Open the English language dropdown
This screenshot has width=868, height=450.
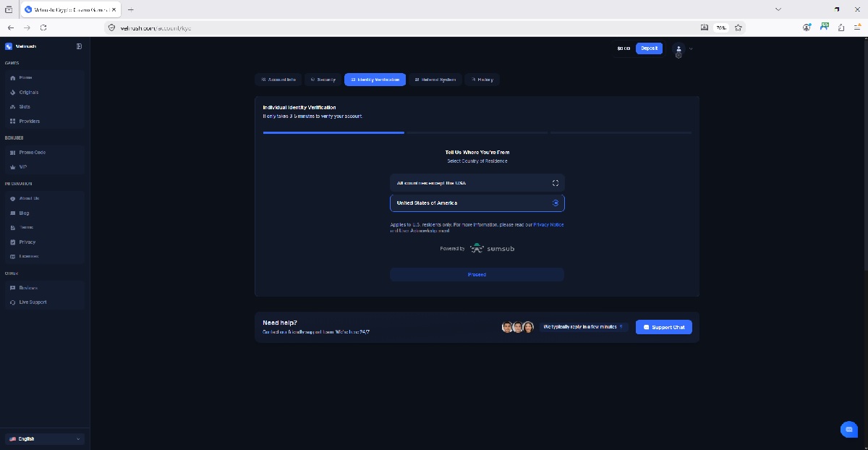click(45, 439)
